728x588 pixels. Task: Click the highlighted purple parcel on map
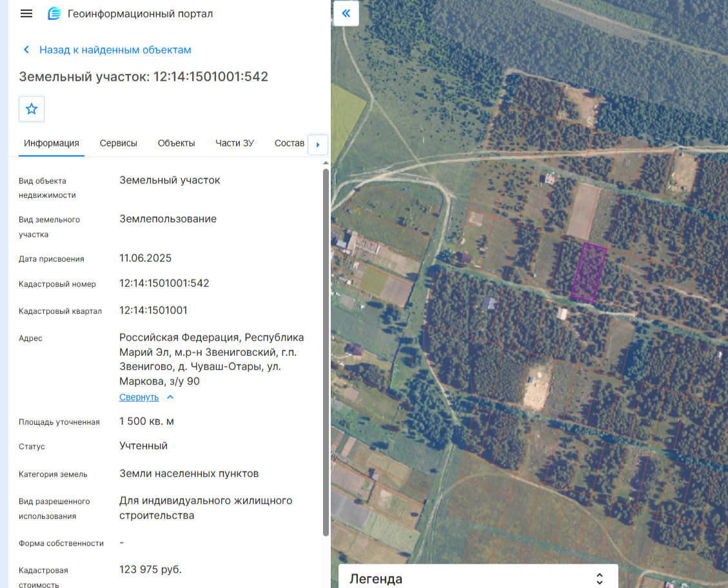coord(588,273)
